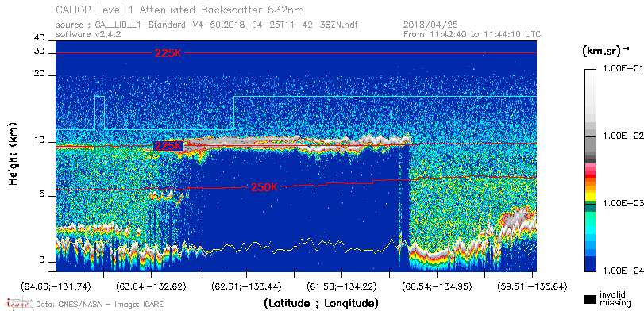Click the '(Latitude ; Longitude)' axis title
The height and width of the screenshot is (311, 644).
pyautogui.click(x=321, y=304)
